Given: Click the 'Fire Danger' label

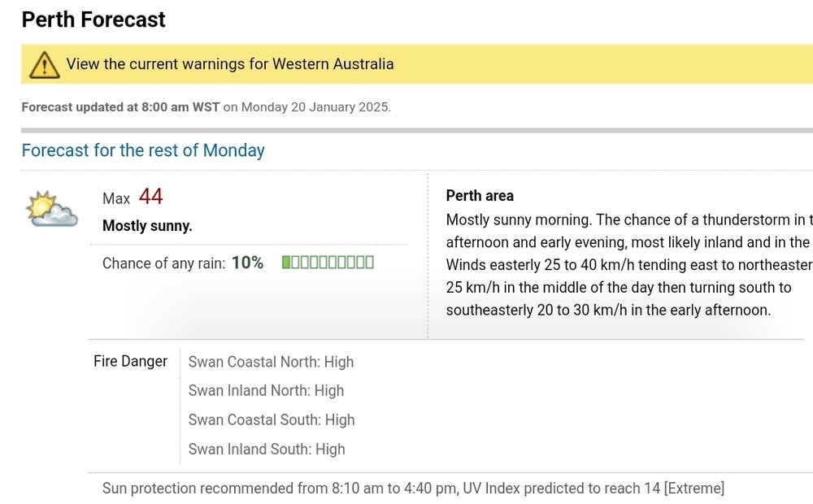Looking at the screenshot, I should point(130,361).
